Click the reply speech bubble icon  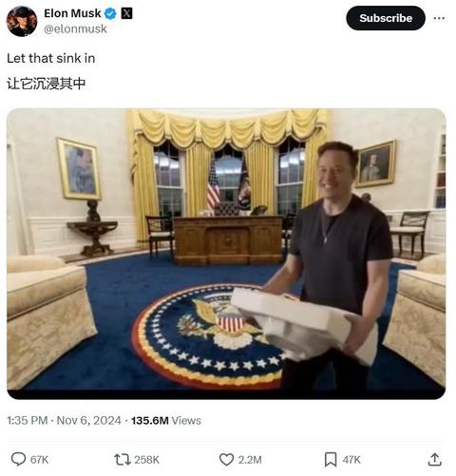pos(18,459)
